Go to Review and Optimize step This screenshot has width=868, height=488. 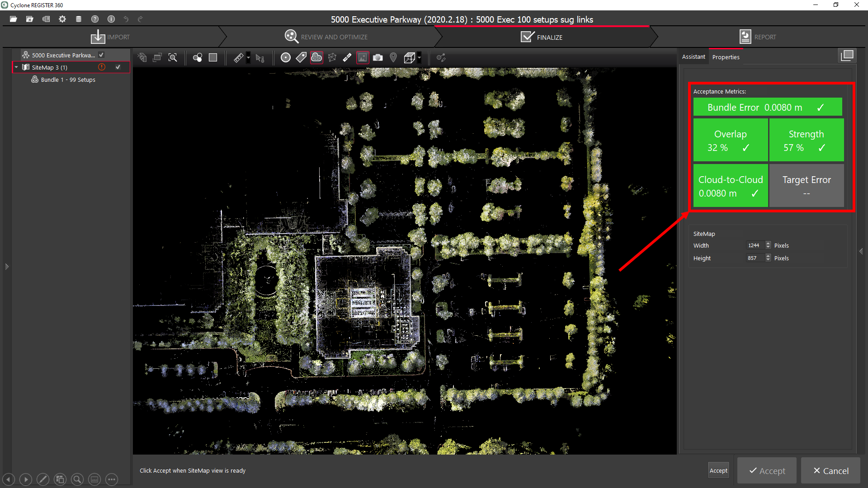pyautogui.click(x=326, y=37)
